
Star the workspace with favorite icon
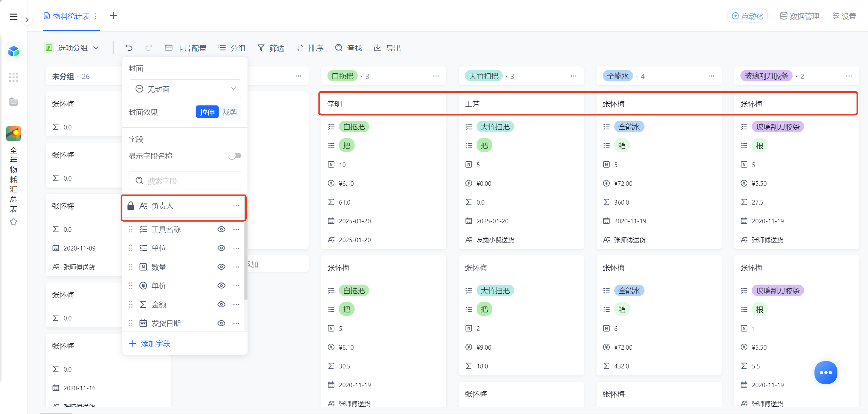click(14, 222)
